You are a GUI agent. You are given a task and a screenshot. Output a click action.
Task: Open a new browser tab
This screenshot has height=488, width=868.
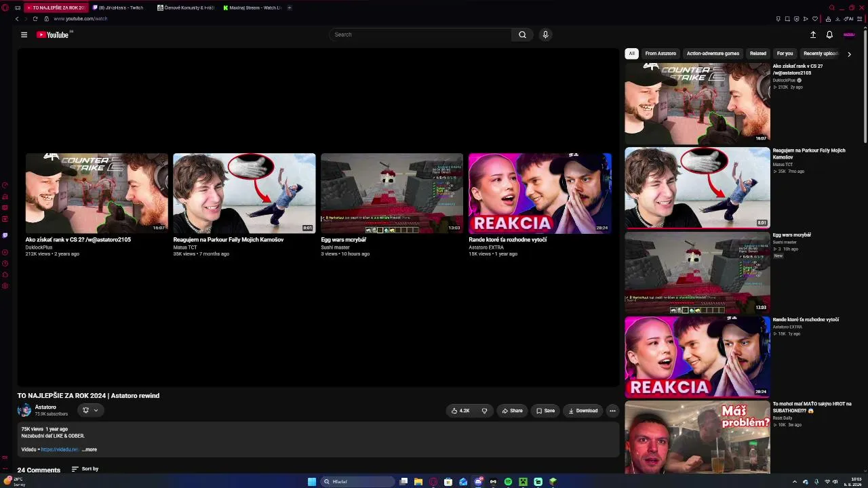point(290,7)
